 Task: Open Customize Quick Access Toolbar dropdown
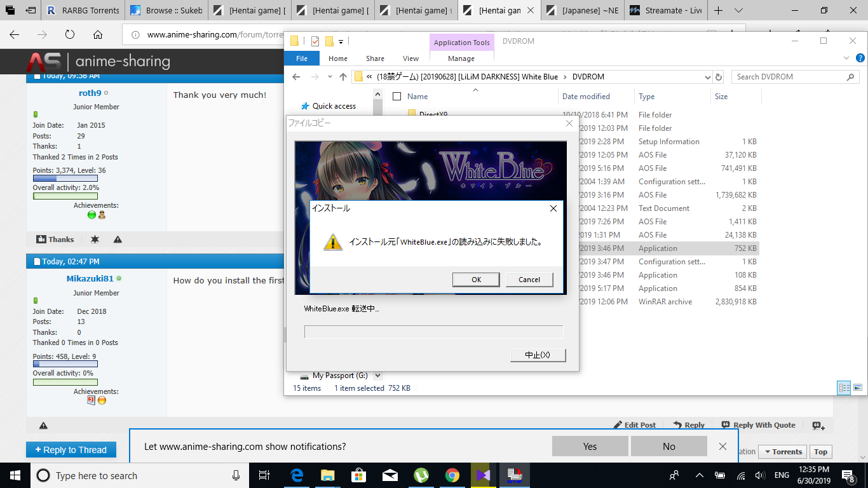point(341,42)
